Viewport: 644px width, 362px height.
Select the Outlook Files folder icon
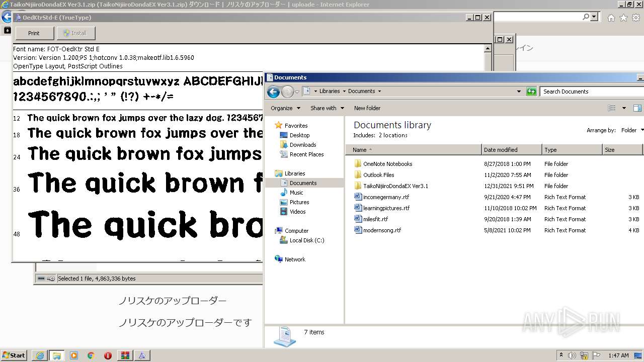point(358,175)
